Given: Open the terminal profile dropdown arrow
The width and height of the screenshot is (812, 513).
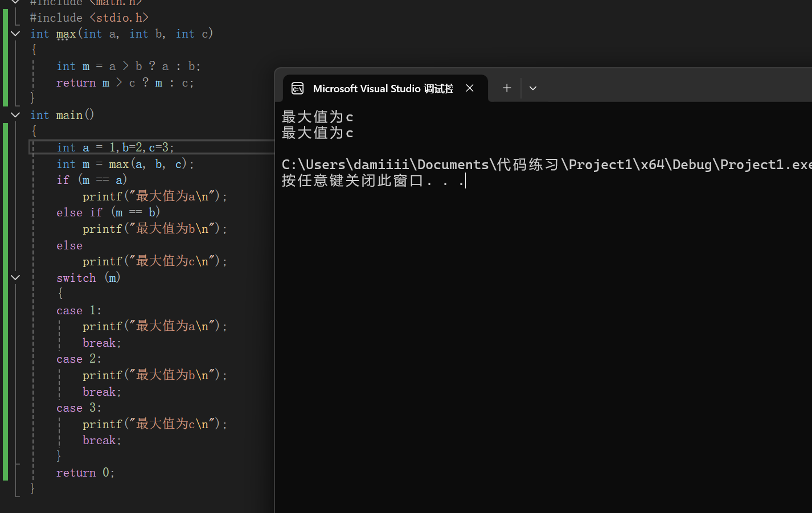Looking at the screenshot, I should click(x=533, y=88).
